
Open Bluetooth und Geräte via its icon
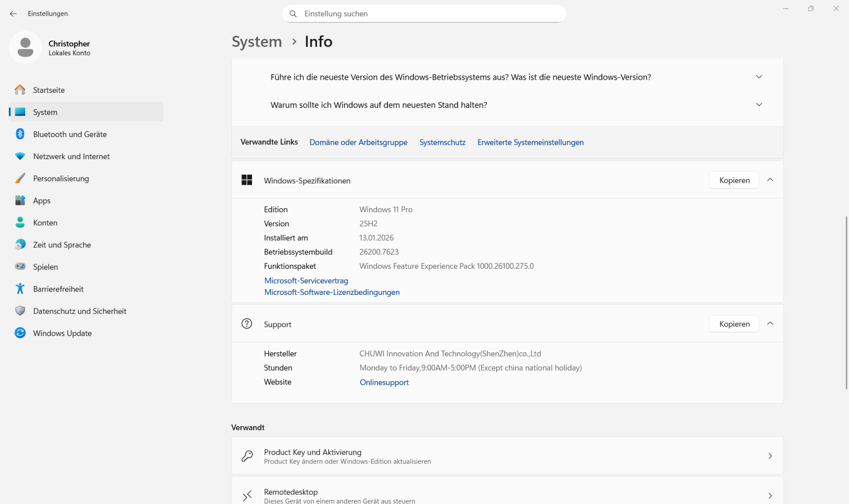click(20, 134)
